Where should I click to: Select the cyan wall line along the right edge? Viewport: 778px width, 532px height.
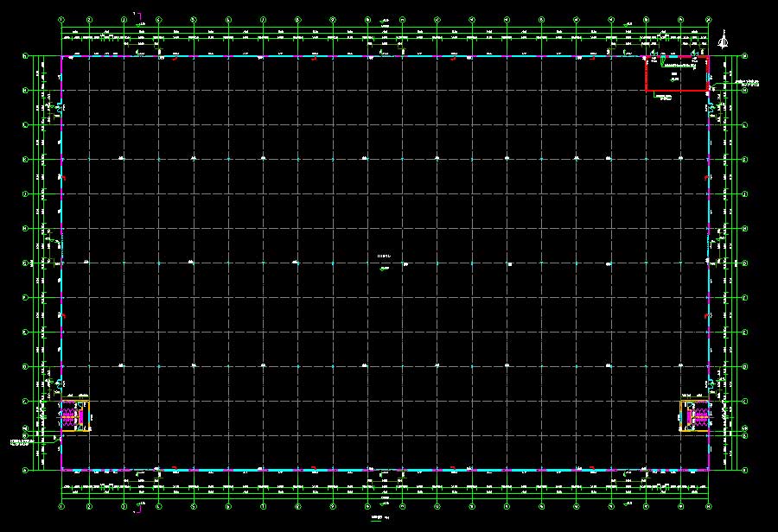(x=709, y=259)
